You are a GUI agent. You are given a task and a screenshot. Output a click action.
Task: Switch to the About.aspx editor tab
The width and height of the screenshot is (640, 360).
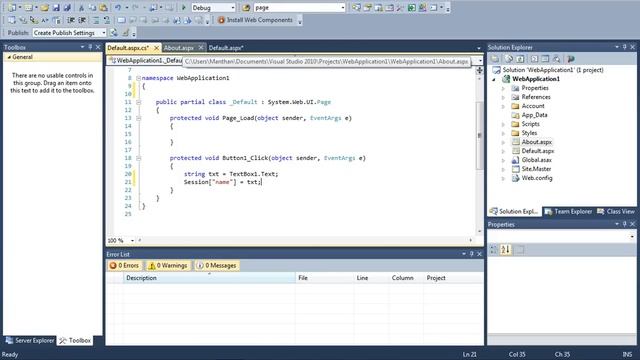(x=179, y=48)
